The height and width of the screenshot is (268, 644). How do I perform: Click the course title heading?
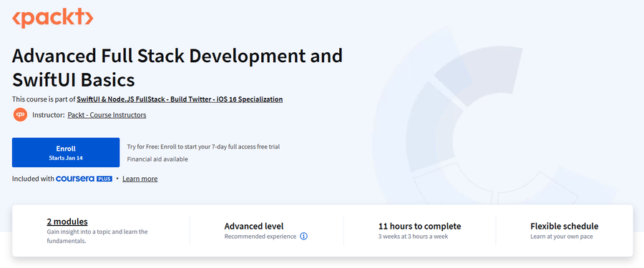pos(177,68)
